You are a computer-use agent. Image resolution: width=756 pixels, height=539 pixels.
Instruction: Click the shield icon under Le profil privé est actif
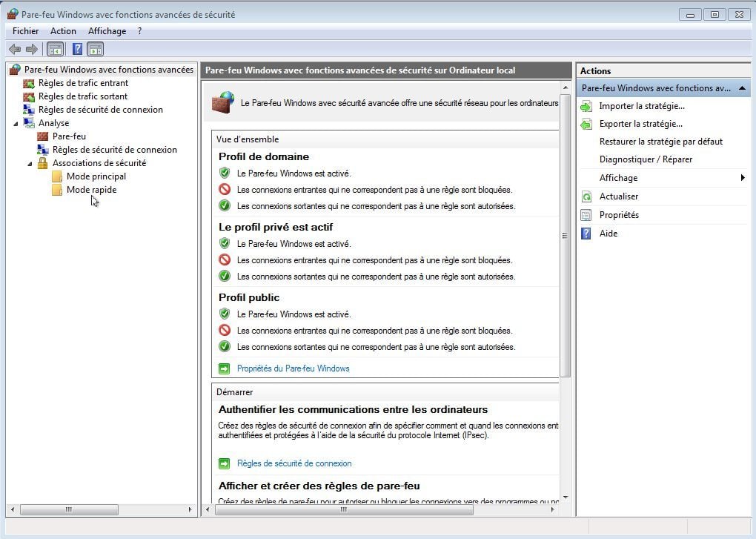(x=224, y=243)
